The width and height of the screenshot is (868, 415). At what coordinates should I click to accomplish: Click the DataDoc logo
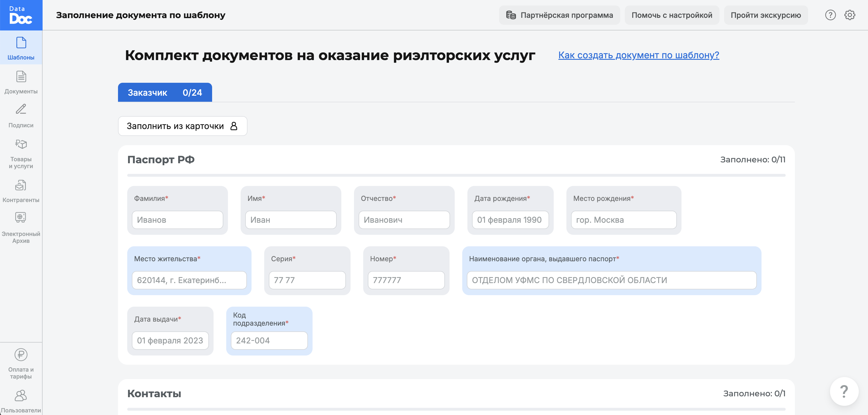[21, 15]
